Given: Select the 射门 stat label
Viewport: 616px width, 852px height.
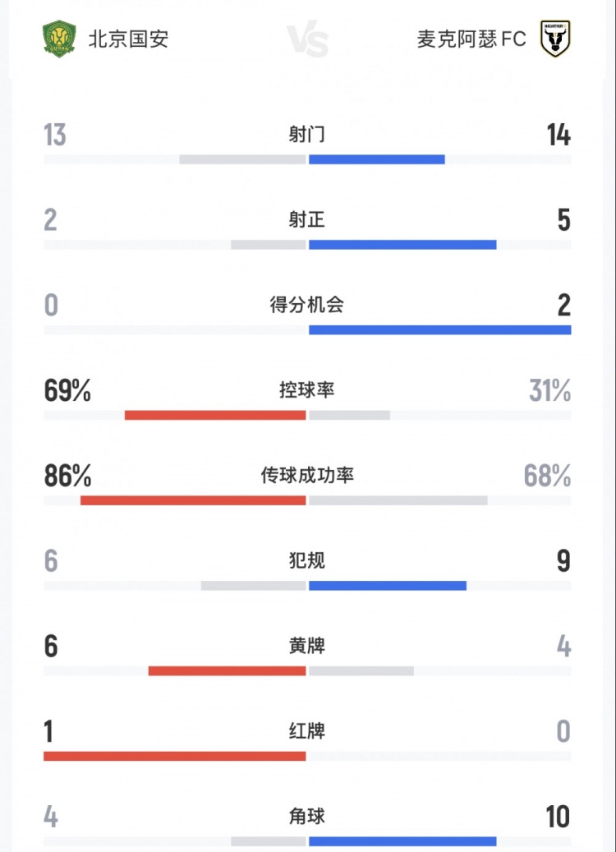Looking at the screenshot, I should click(306, 135).
